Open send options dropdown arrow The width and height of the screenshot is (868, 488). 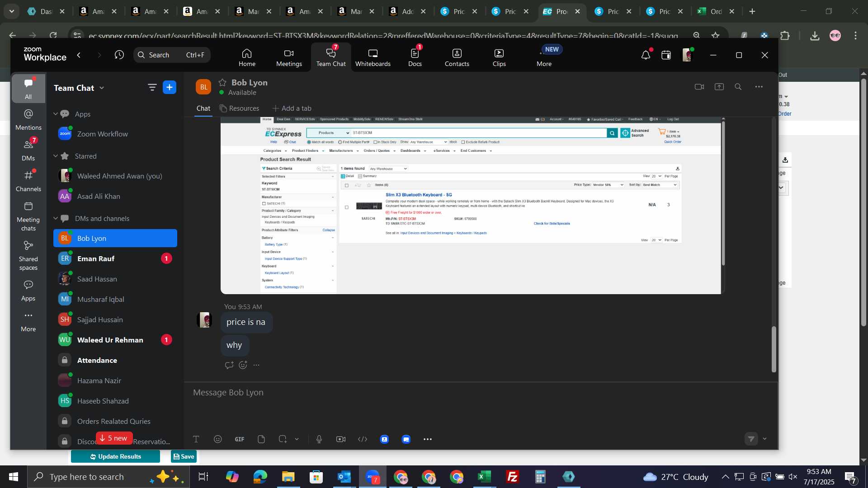coord(765,439)
